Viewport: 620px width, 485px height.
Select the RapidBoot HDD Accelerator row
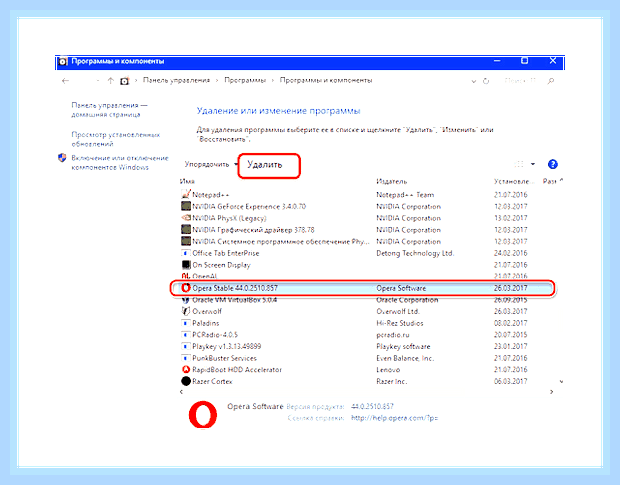click(354, 370)
